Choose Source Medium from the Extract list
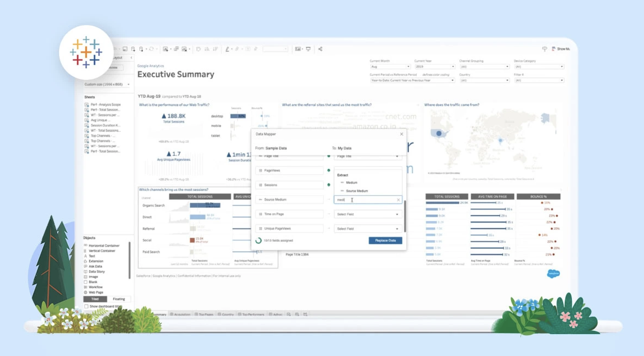644x356 pixels. (368, 191)
